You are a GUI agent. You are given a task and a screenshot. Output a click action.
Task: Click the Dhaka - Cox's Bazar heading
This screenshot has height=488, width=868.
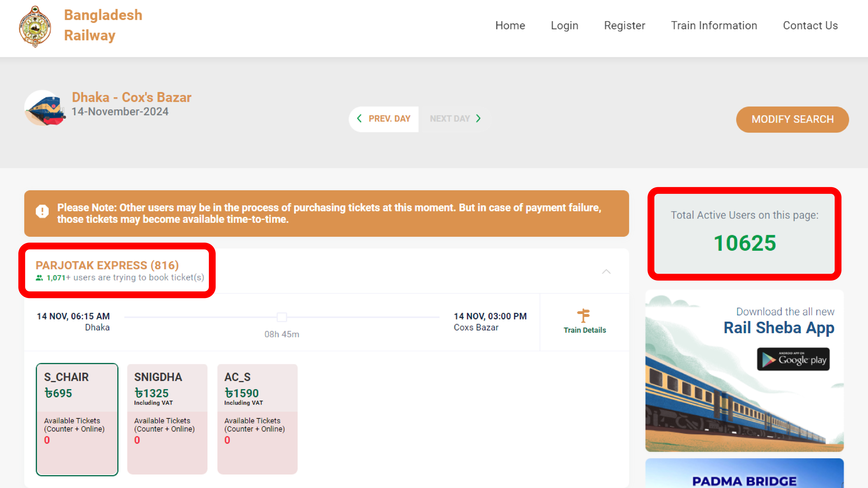point(131,97)
